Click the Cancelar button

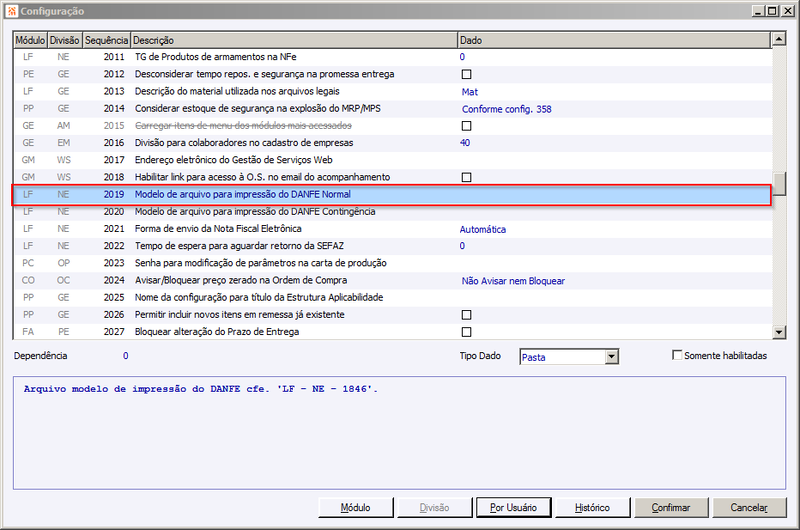(749, 508)
